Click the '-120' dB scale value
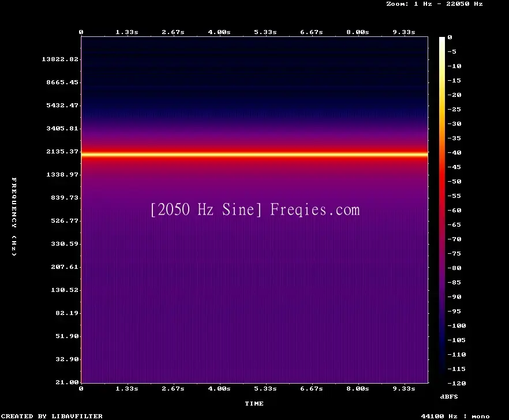 pyautogui.click(x=456, y=383)
